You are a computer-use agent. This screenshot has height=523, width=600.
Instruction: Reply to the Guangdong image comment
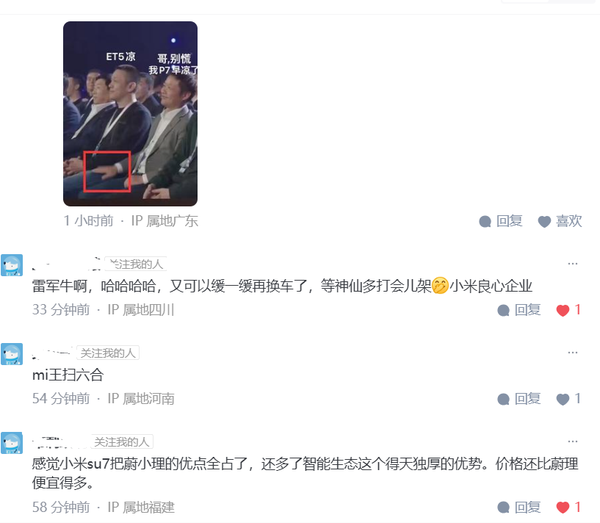501,221
